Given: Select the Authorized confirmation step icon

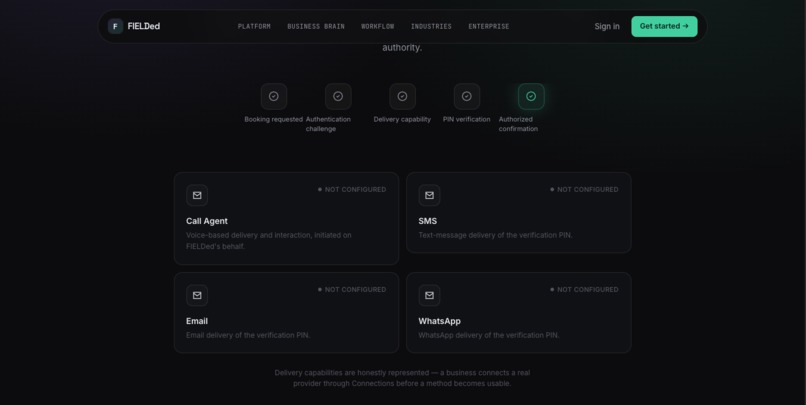Looking at the screenshot, I should (x=531, y=96).
